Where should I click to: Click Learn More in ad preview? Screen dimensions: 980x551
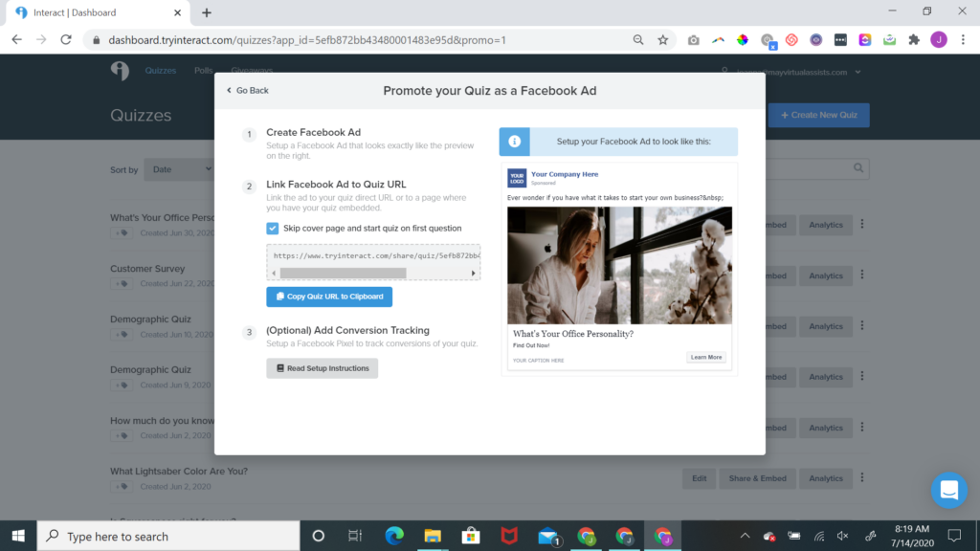(706, 358)
